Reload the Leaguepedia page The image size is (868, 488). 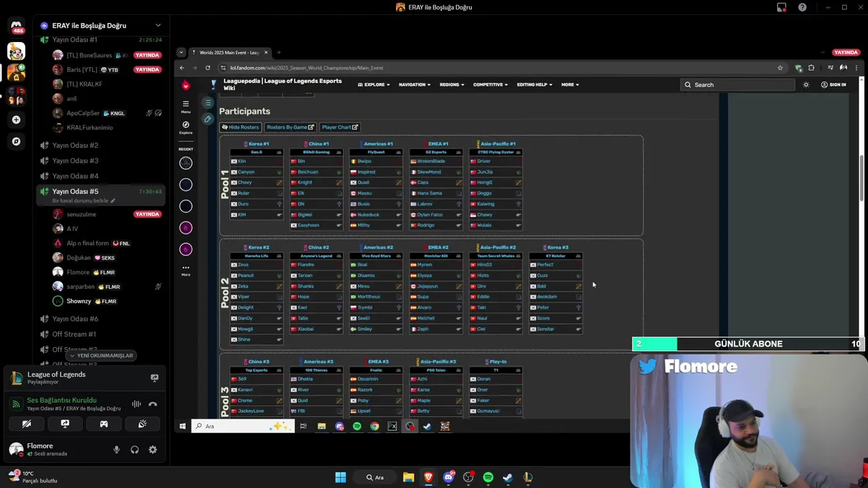208,68
